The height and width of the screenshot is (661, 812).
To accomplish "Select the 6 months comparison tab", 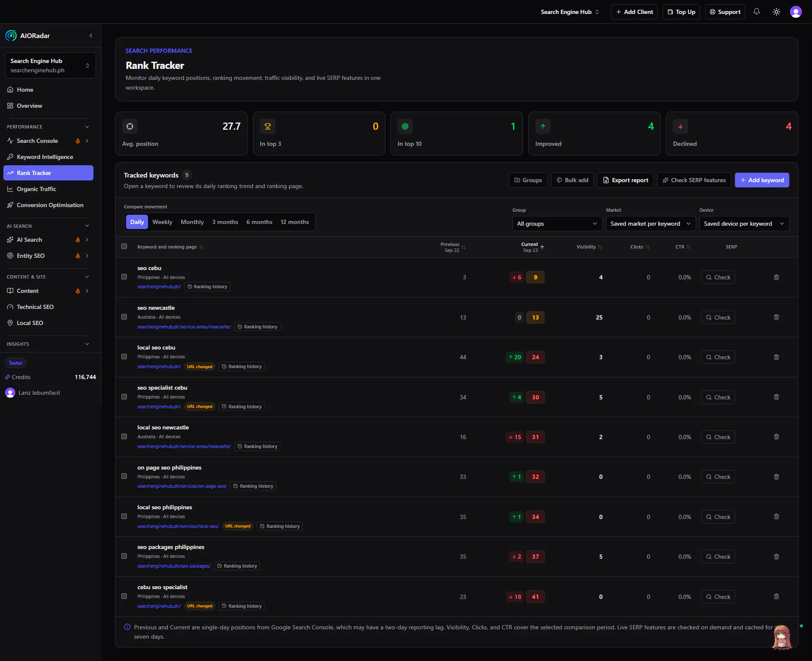I will (x=259, y=222).
